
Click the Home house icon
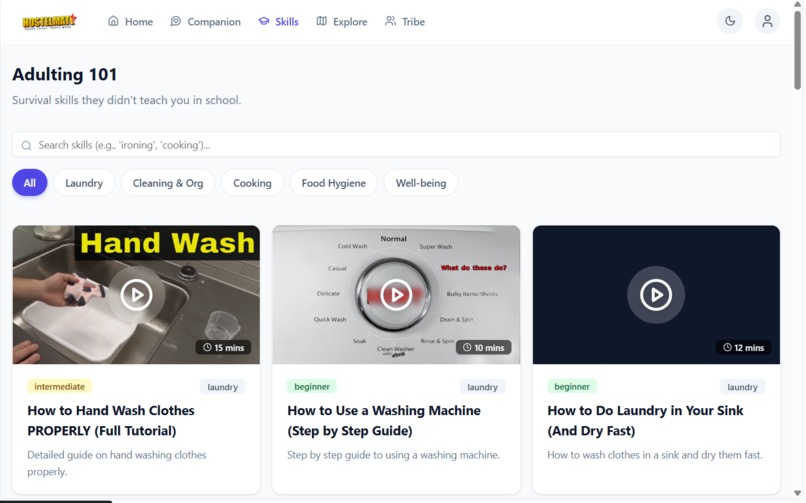113,21
